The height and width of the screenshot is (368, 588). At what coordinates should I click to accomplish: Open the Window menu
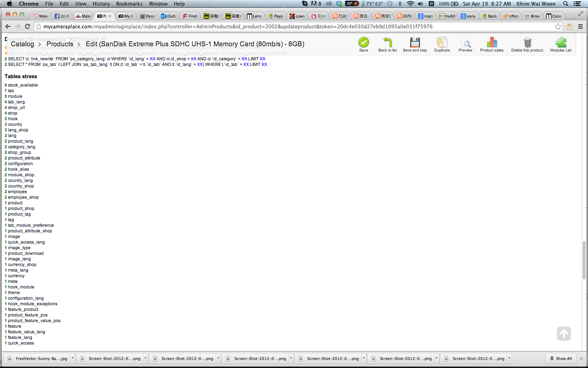158,4
